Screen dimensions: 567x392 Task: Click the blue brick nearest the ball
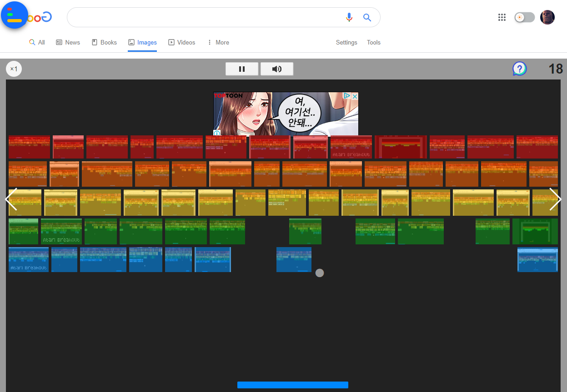click(x=294, y=259)
